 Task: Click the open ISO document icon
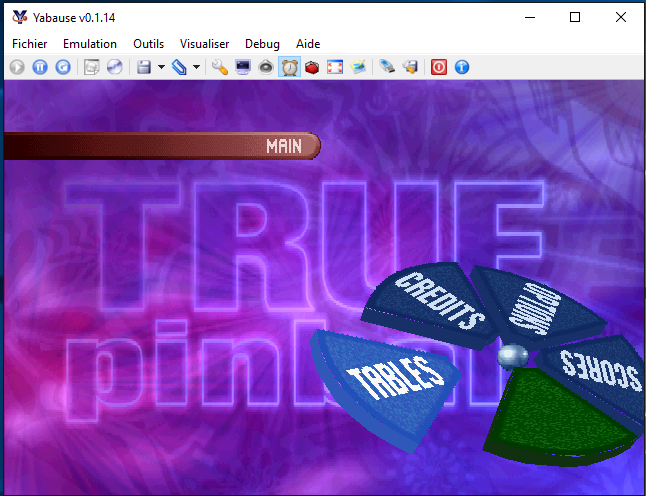[x=91, y=67]
